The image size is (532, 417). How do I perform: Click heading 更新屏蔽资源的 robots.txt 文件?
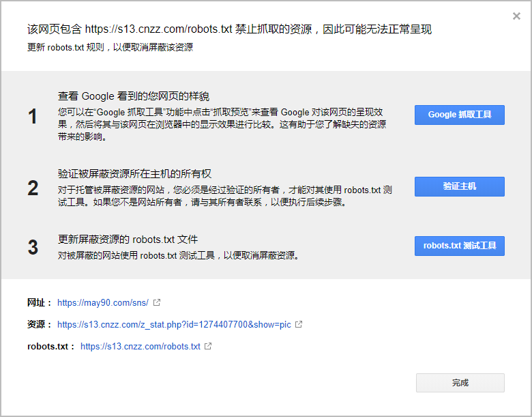128,240
